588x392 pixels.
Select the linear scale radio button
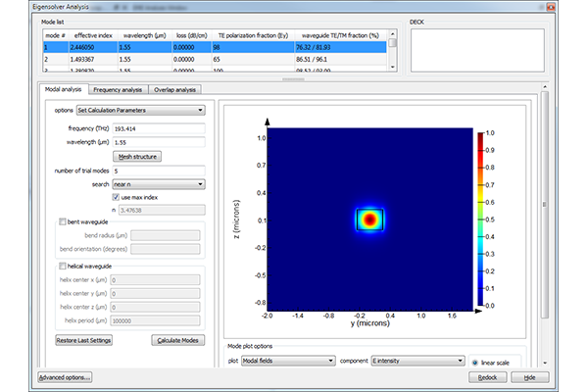coord(475,361)
